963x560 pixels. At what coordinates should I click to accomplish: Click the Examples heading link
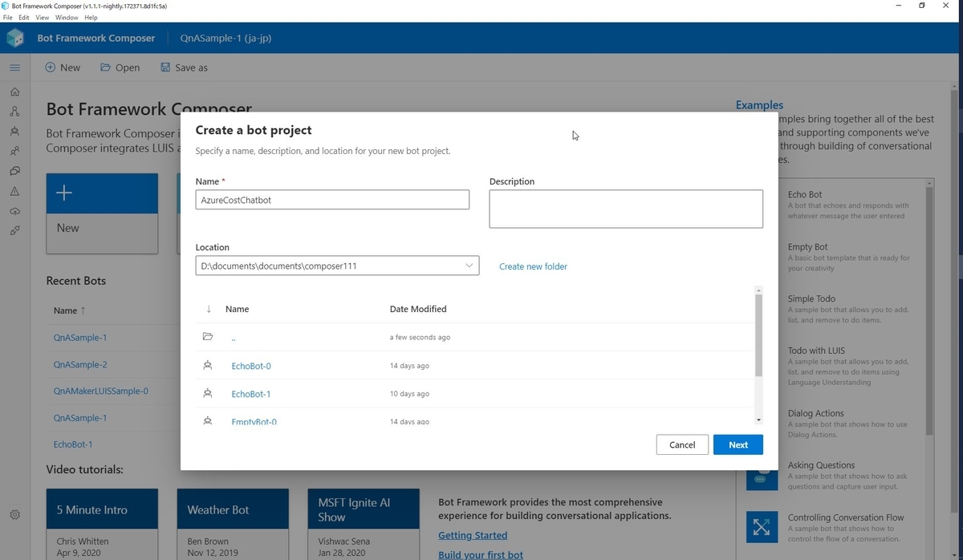759,104
